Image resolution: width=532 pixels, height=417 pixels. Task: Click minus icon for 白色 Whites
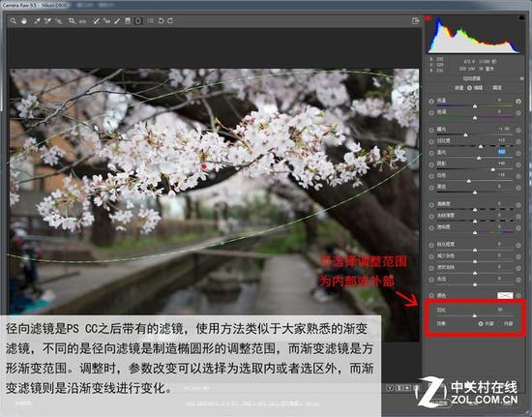(431, 176)
